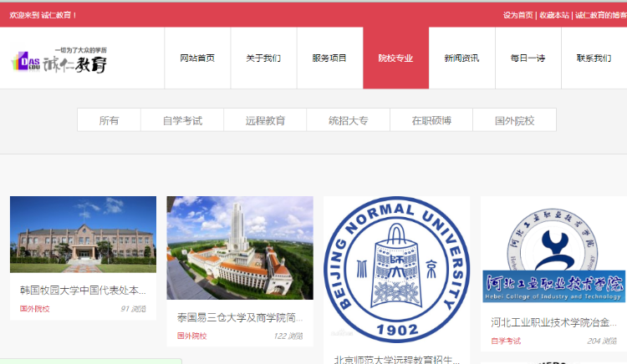Open 新闻资讯 navigation item
Image resolution: width=627 pixels, height=364 pixels.
coord(461,58)
